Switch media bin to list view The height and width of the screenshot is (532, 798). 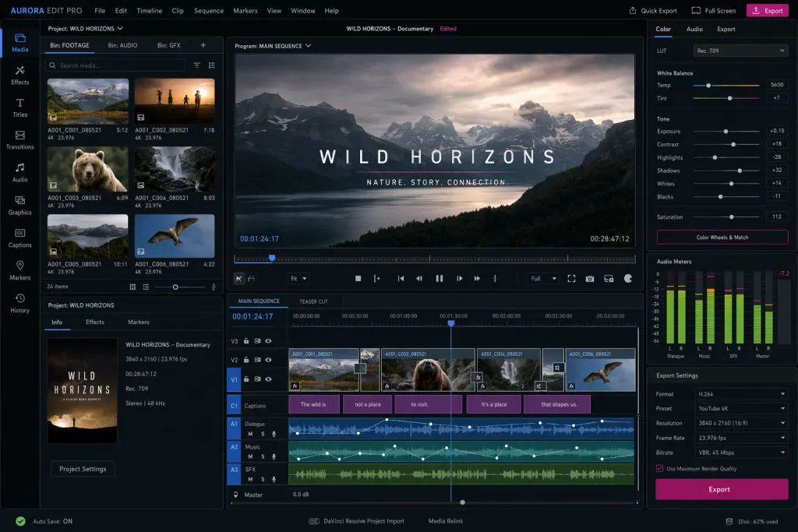click(x=146, y=287)
